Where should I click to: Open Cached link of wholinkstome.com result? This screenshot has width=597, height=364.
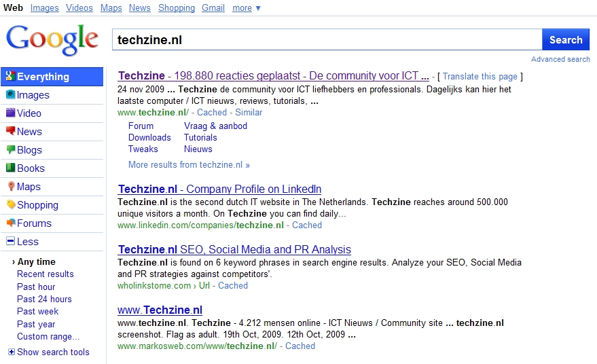[233, 286]
